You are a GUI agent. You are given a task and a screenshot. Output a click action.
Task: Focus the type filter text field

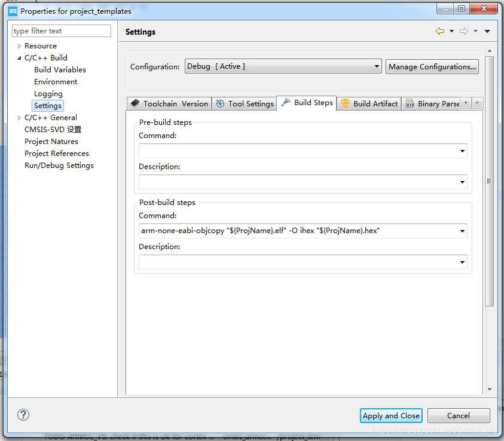coord(62,31)
